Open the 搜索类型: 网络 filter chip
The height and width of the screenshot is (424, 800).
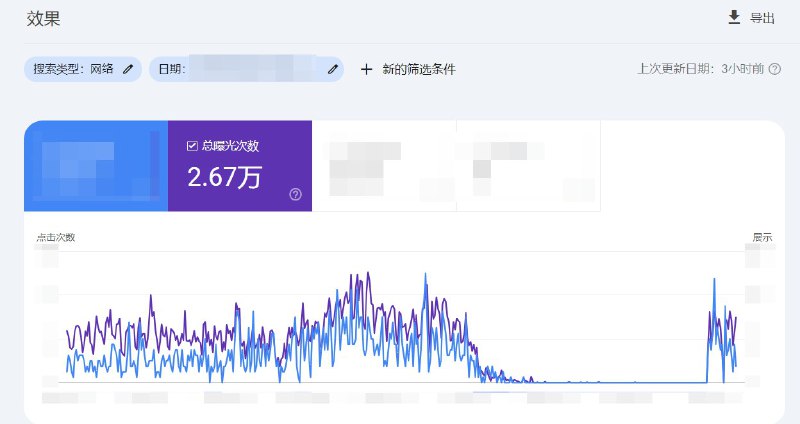click(x=74, y=69)
